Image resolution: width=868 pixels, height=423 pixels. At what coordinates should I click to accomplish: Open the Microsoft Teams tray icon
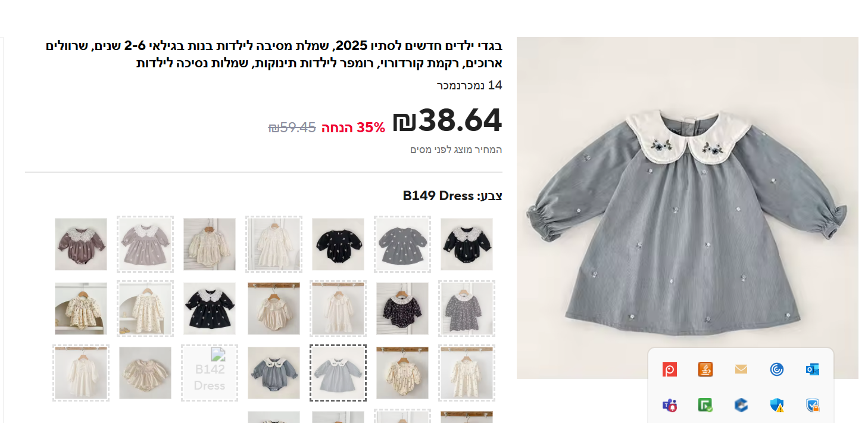coord(670,405)
